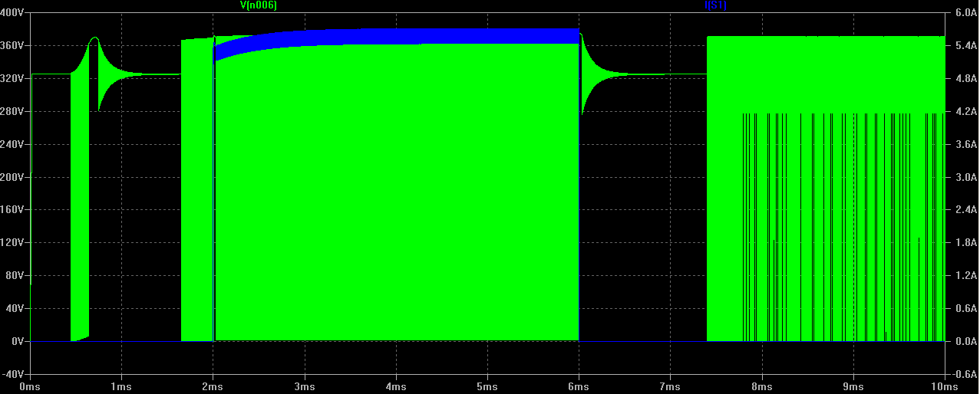Screen dimensions: 980x394
Task: Select the I(S1) trace label
Action: coord(715,5)
